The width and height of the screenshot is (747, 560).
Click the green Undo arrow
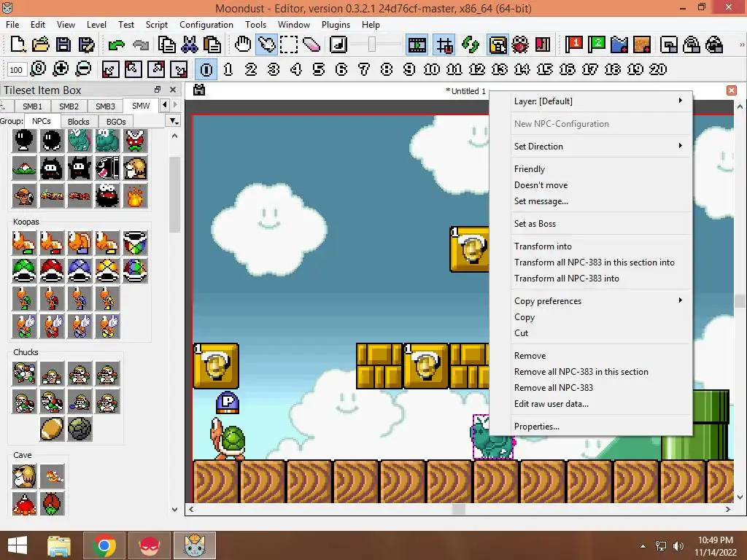pyautogui.click(x=116, y=44)
